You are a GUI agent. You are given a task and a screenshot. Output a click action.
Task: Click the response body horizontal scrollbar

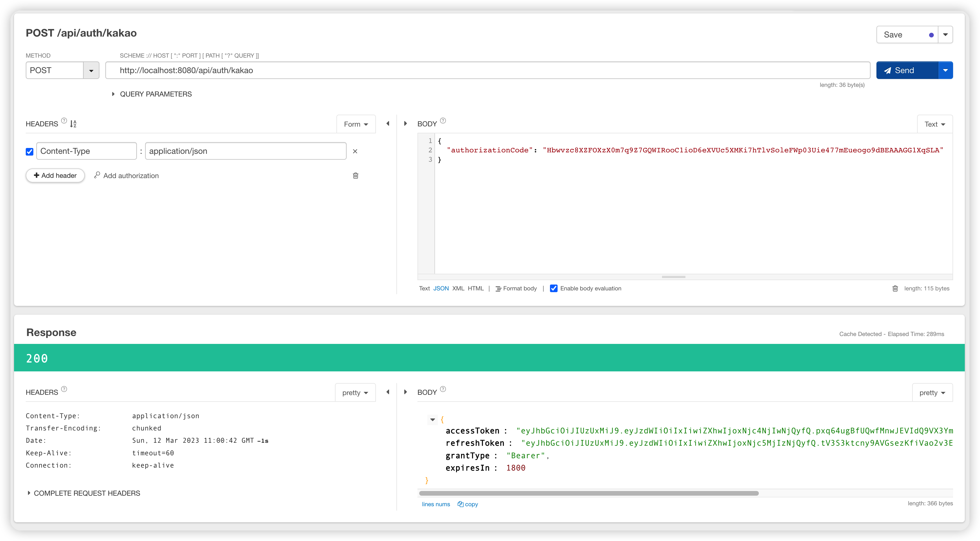coord(589,493)
